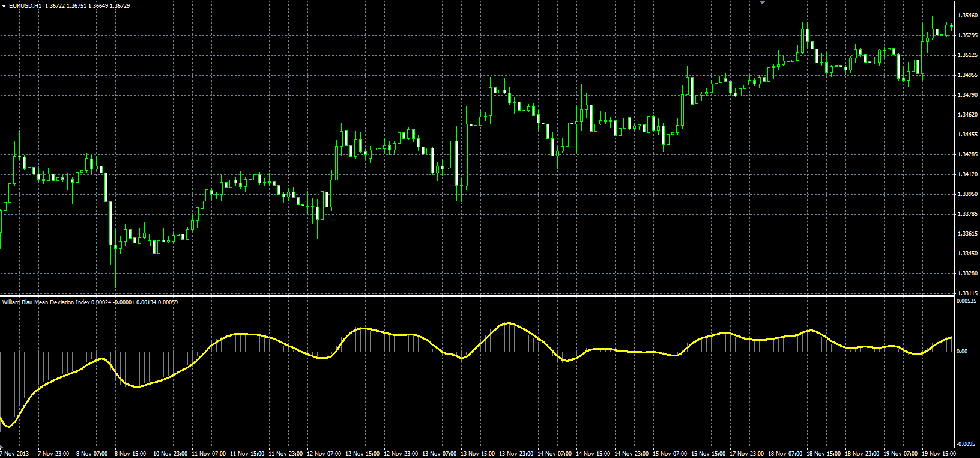Click the 17 Nov 23:00 time label

coord(747,454)
